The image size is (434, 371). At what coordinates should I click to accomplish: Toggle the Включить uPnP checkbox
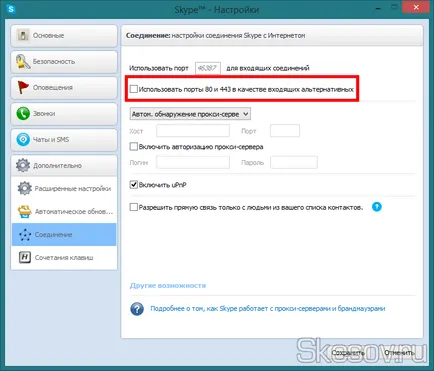coord(134,184)
